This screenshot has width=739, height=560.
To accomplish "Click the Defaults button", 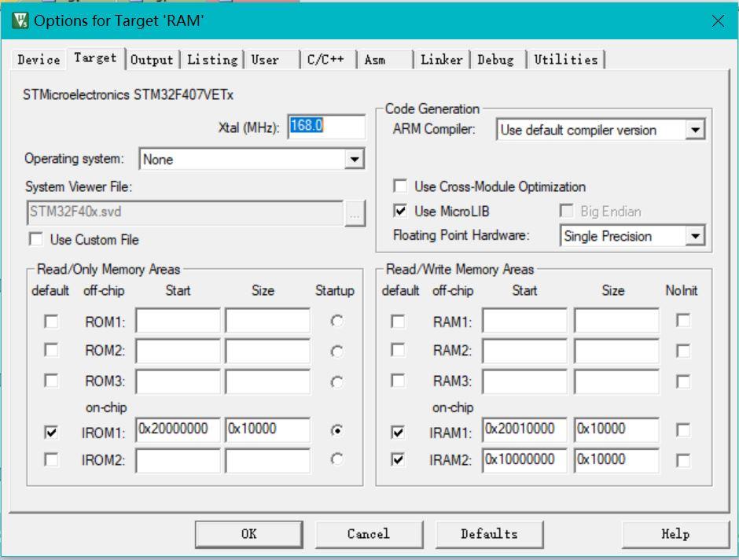I will pyautogui.click(x=489, y=534).
